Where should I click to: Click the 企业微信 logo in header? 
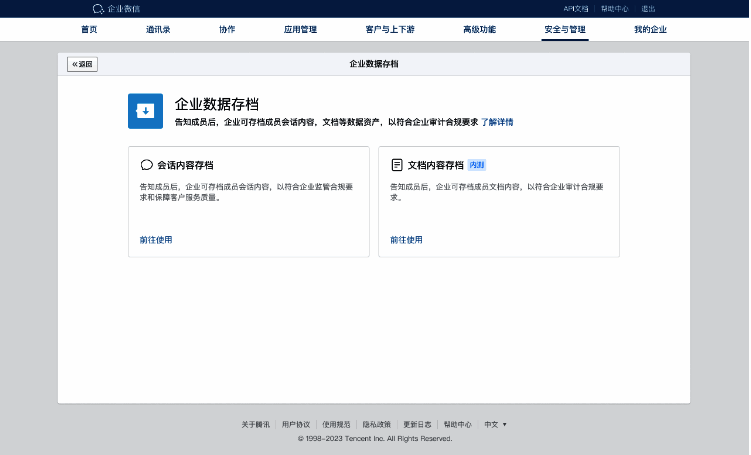point(116,9)
